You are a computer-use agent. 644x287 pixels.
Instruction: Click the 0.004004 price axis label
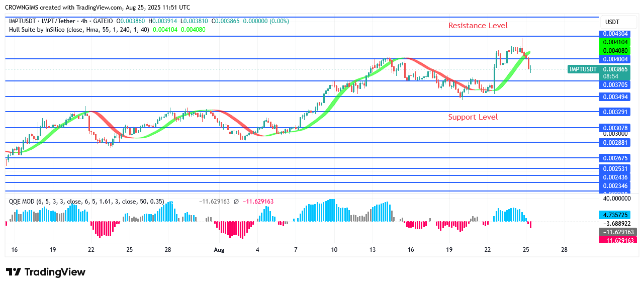(616, 59)
